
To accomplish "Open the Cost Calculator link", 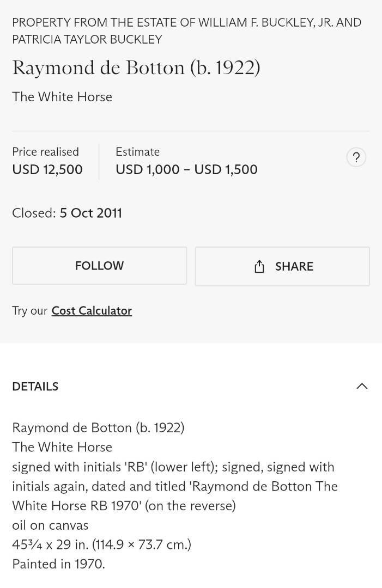I will tap(92, 310).
